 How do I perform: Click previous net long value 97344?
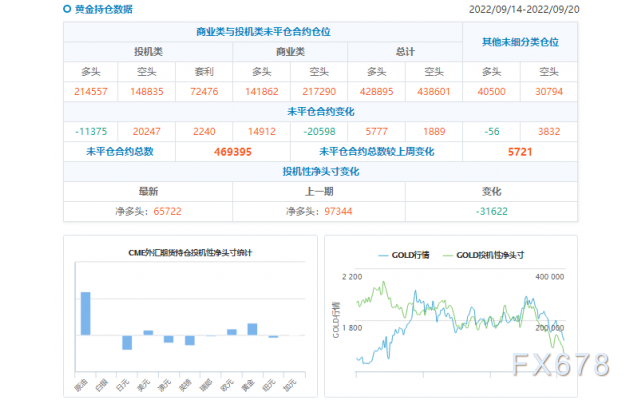pos(338,211)
